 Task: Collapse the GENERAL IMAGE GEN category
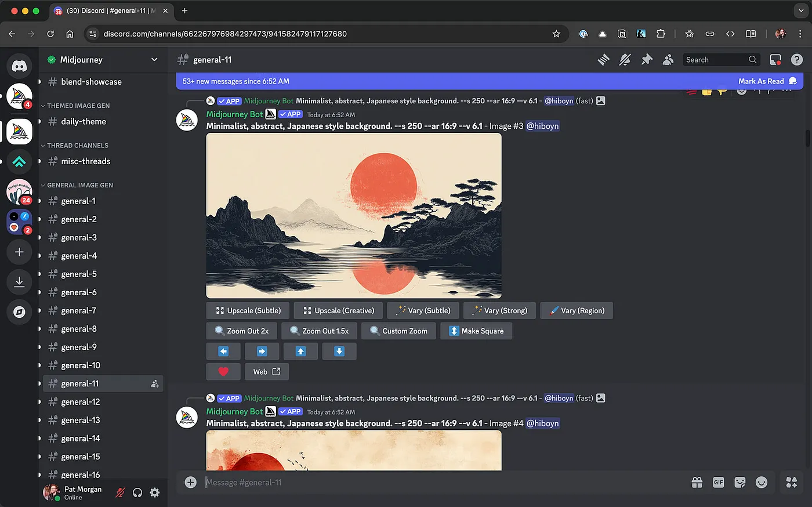79,185
